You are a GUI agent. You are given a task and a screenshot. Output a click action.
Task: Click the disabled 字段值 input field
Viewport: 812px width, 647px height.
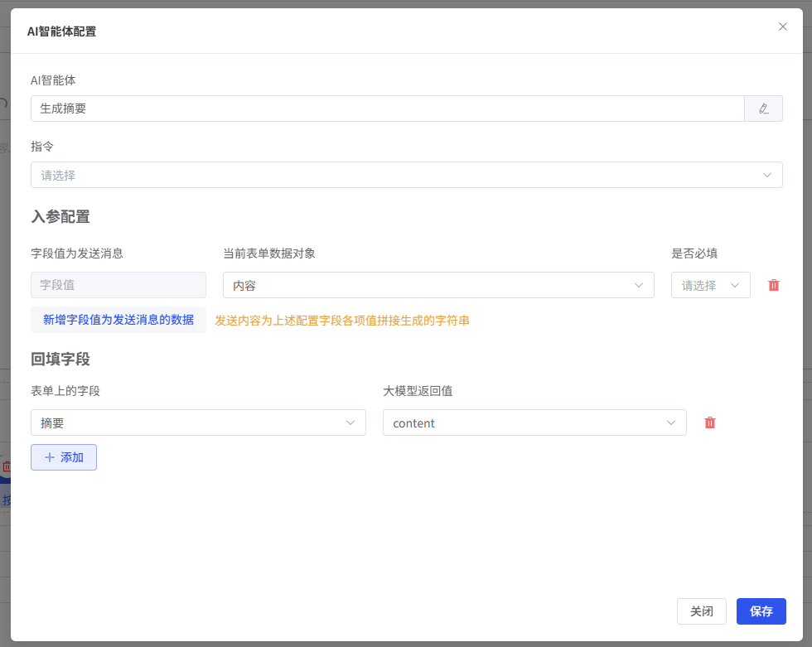118,285
